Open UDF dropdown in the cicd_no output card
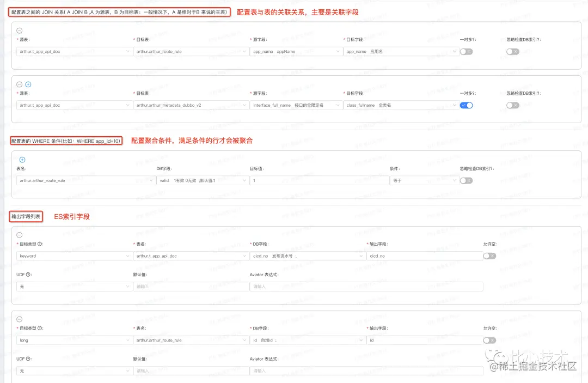588x383 pixels. pyautogui.click(x=74, y=287)
